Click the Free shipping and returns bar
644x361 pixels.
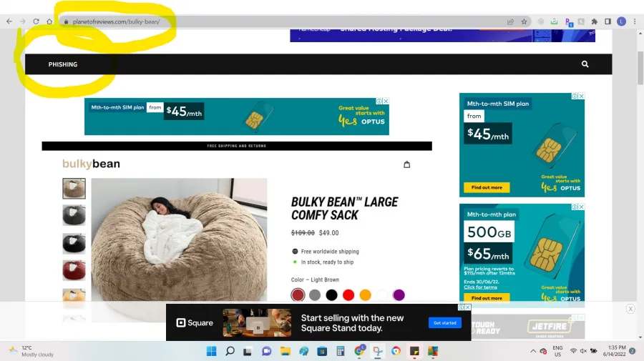[x=237, y=146]
